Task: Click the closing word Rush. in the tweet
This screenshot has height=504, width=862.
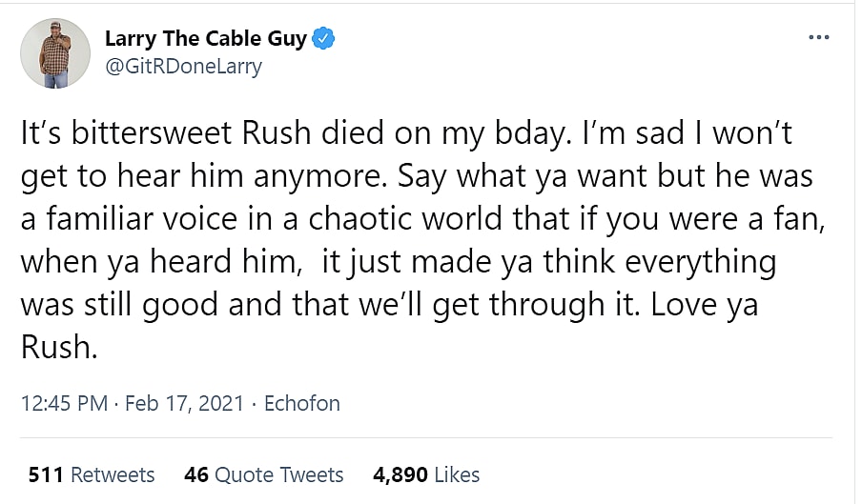Action: [59, 348]
